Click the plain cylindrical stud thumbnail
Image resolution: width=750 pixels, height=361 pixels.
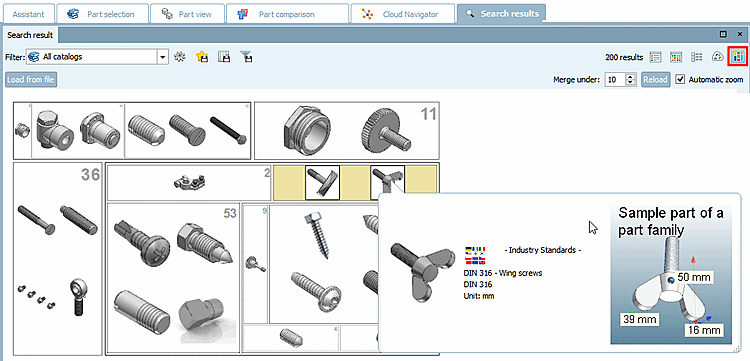tap(142, 312)
